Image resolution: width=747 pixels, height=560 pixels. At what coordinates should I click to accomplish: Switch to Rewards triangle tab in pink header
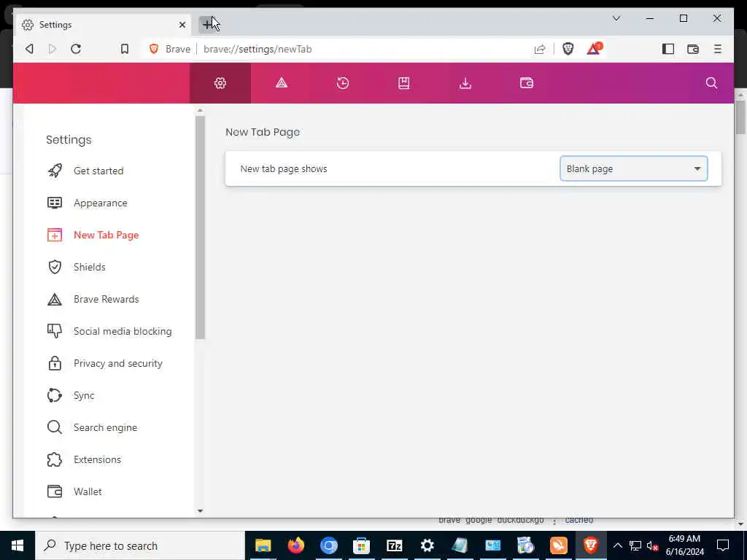point(282,83)
